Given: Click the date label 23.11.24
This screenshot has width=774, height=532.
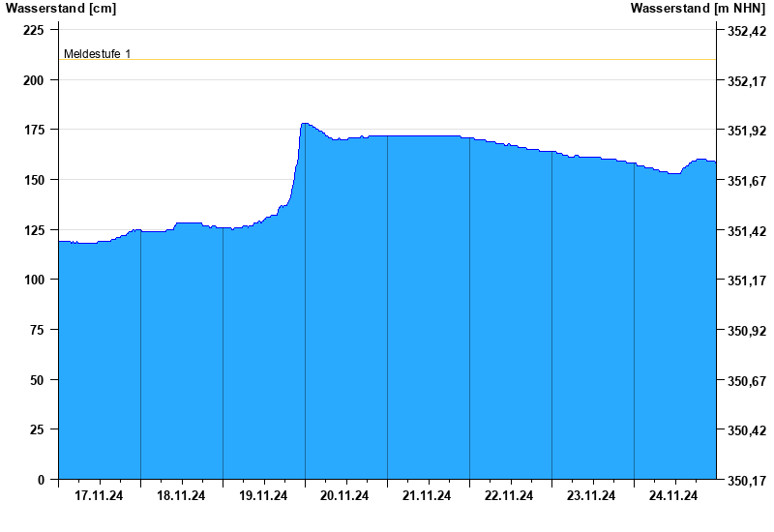Looking at the screenshot, I should point(591,495).
